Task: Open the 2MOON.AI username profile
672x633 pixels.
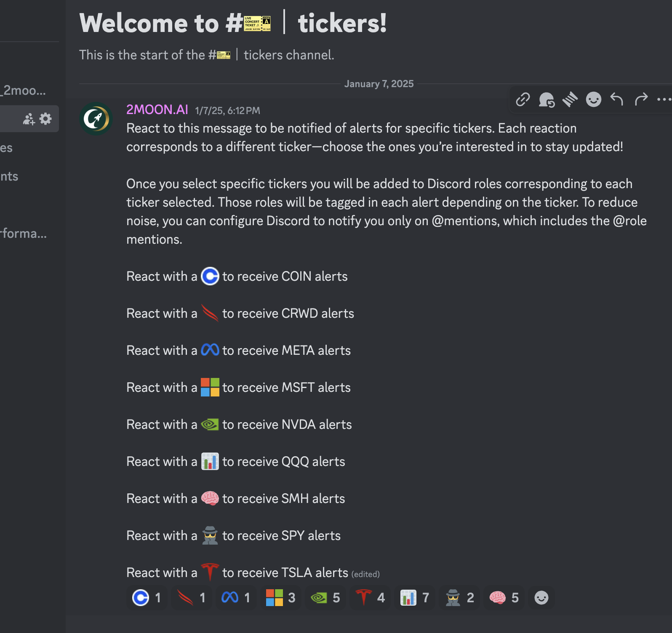Action: pos(157,109)
